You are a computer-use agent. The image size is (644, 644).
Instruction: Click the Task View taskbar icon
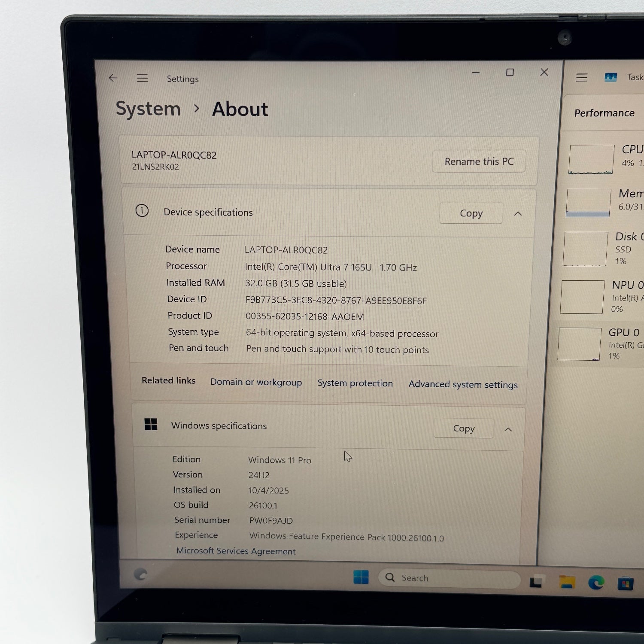pyautogui.click(x=536, y=581)
